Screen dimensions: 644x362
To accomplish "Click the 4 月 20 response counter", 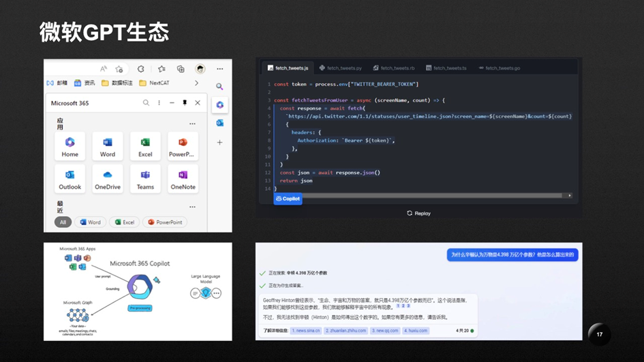I will tap(465, 331).
